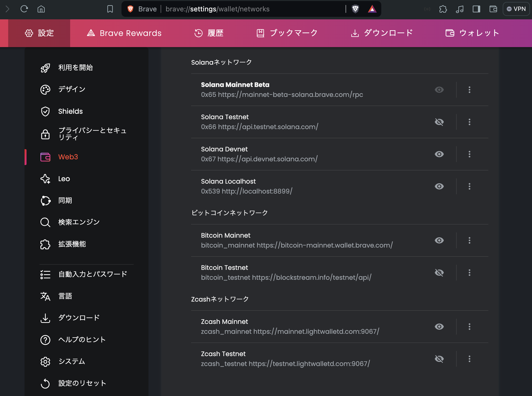The height and width of the screenshot is (396, 532).
Task: Click the Solana Devnet network name
Action: coord(224,149)
